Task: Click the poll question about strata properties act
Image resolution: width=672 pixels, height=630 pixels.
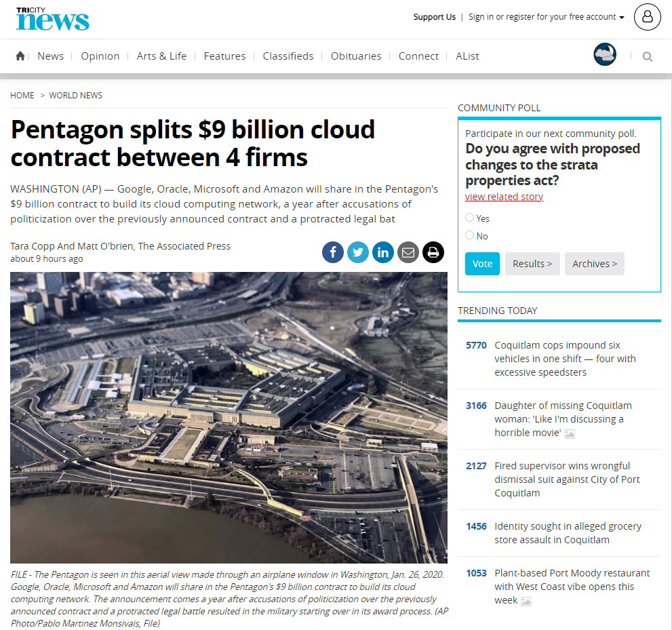Action: pos(553,165)
